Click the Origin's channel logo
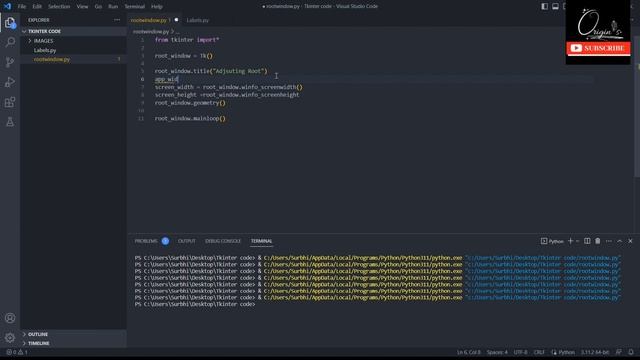 [599, 24]
